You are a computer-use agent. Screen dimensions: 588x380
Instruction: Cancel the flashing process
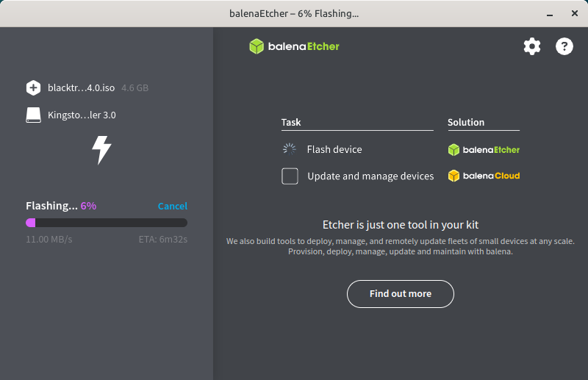click(x=172, y=207)
